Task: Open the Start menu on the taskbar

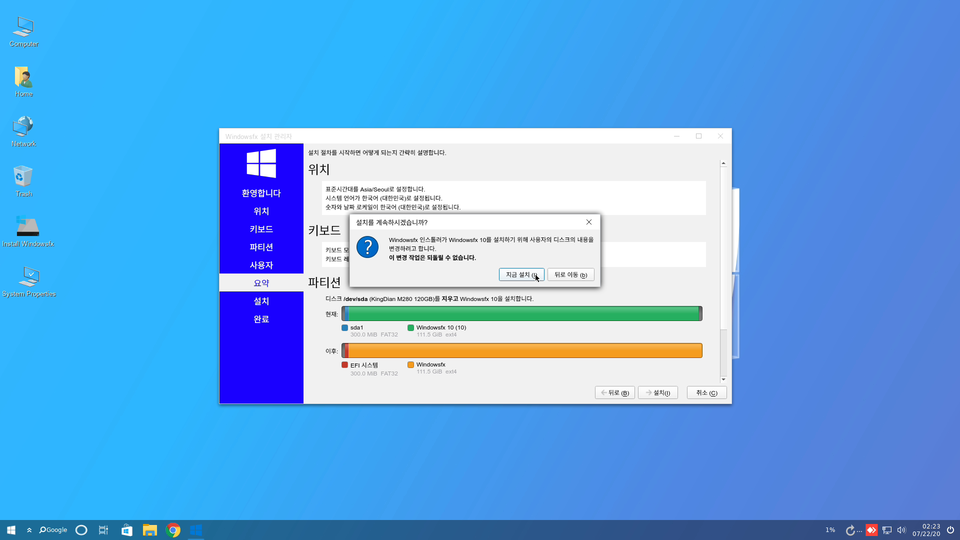Action: pyautogui.click(x=11, y=530)
